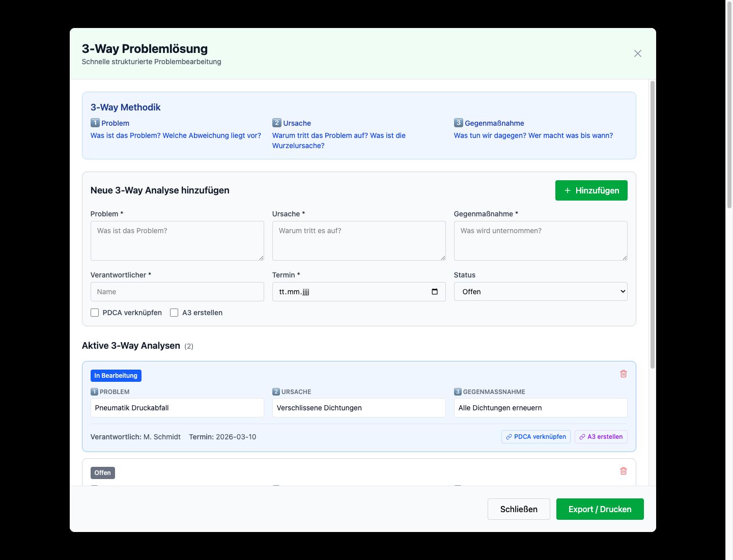Image resolution: width=733 pixels, height=560 pixels.
Task: Click the link icon on PDCA verknüpfen button
Action: point(509,437)
